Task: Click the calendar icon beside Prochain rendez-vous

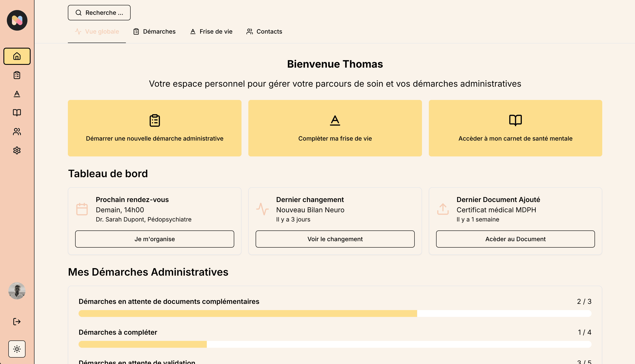Action: point(82,209)
